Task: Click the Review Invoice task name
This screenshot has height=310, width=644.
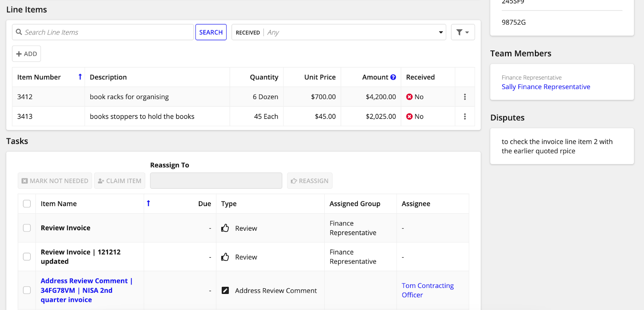Action: tap(66, 228)
